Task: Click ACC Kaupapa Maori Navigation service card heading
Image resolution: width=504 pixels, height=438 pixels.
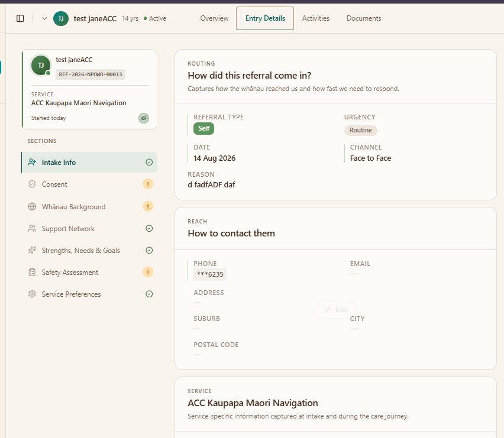Action: (253, 403)
